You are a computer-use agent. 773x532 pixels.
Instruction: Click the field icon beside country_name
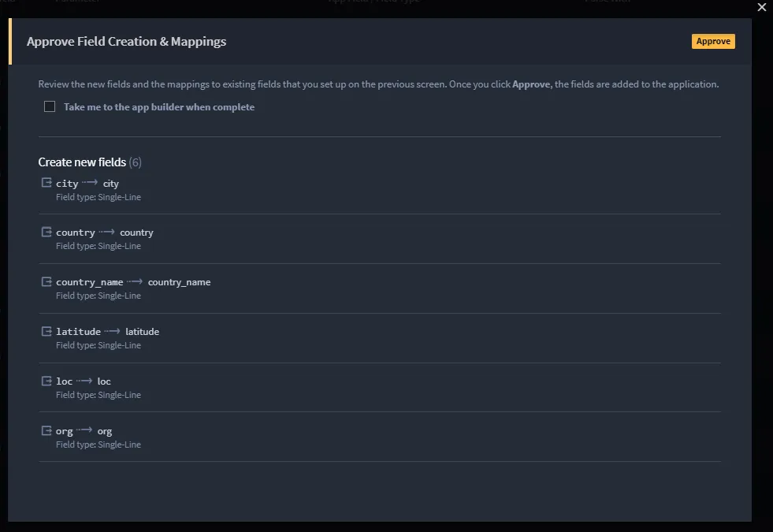click(x=46, y=281)
